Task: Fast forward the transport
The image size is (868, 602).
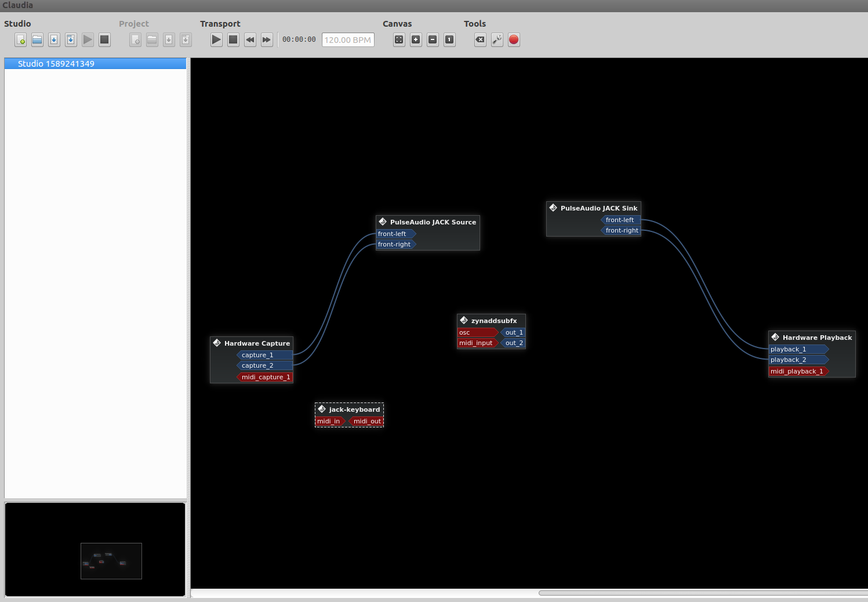Action: tap(267, 40)
